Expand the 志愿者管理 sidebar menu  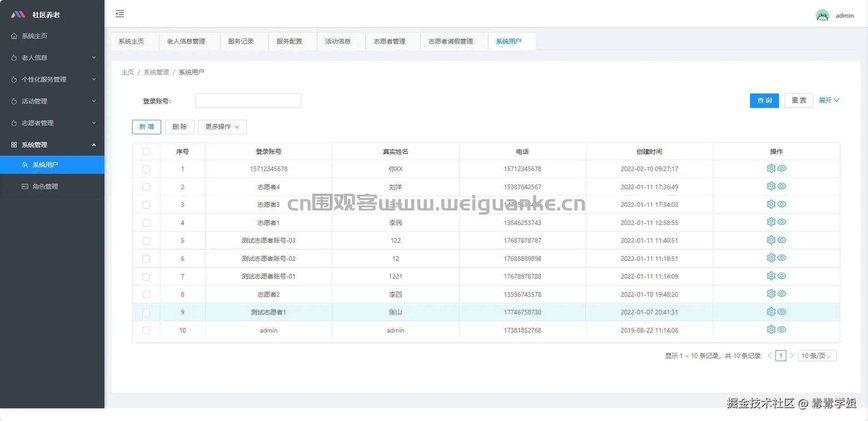(x=52, y=123)
